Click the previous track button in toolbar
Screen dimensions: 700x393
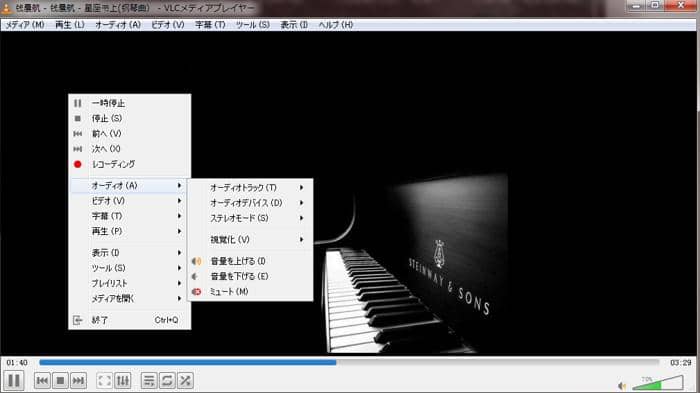42,381
